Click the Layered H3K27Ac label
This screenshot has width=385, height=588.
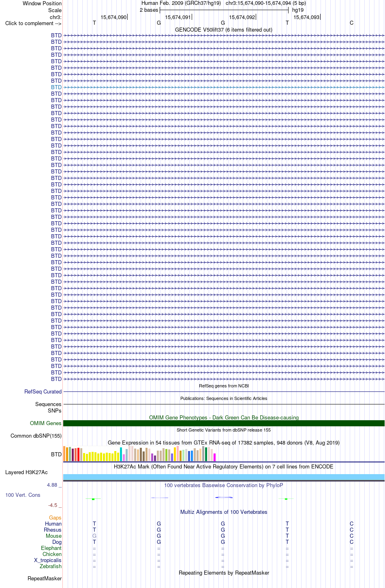[x=26, y=473]
